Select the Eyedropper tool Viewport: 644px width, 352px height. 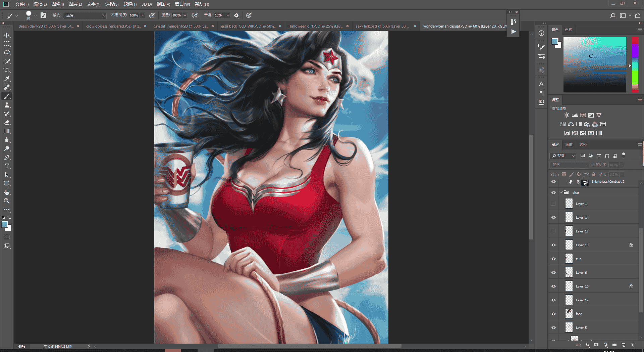(x=7, y=79)
